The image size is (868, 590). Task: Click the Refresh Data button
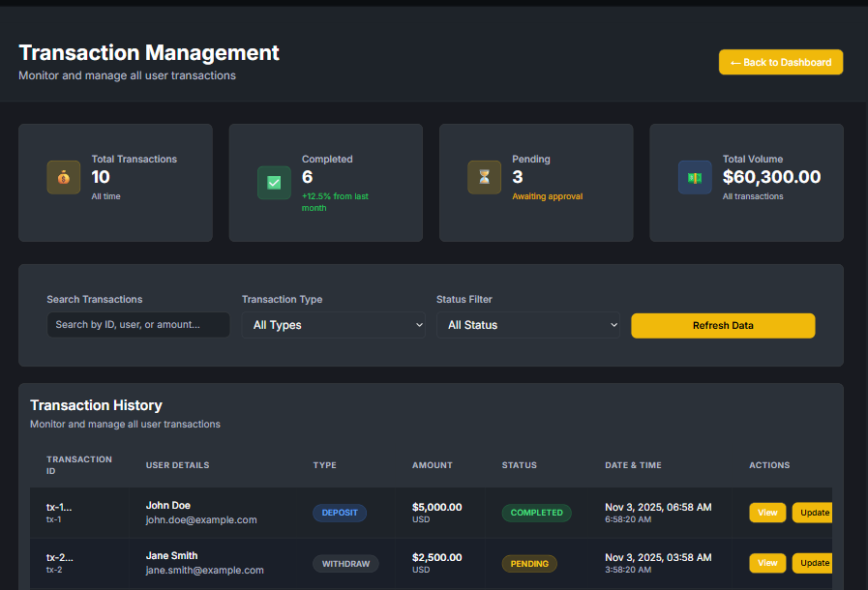pos(723,325)
